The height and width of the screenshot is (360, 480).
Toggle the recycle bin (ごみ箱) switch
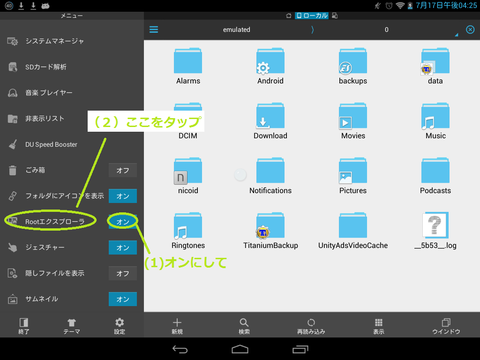[123, 170]
